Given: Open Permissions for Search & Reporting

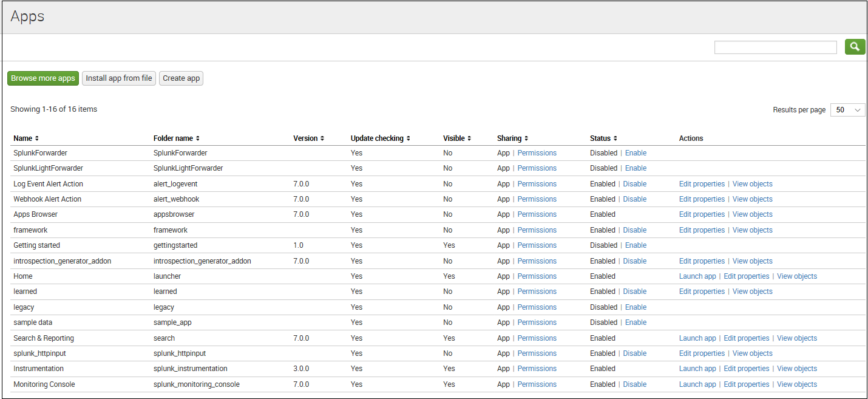Looking at the screenshot, I should [x=537, y=338].
